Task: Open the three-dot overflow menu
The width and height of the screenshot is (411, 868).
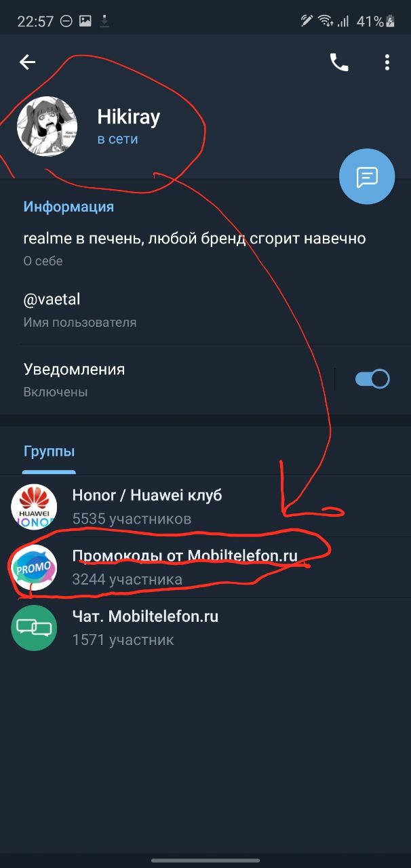Action: (387, 62)
